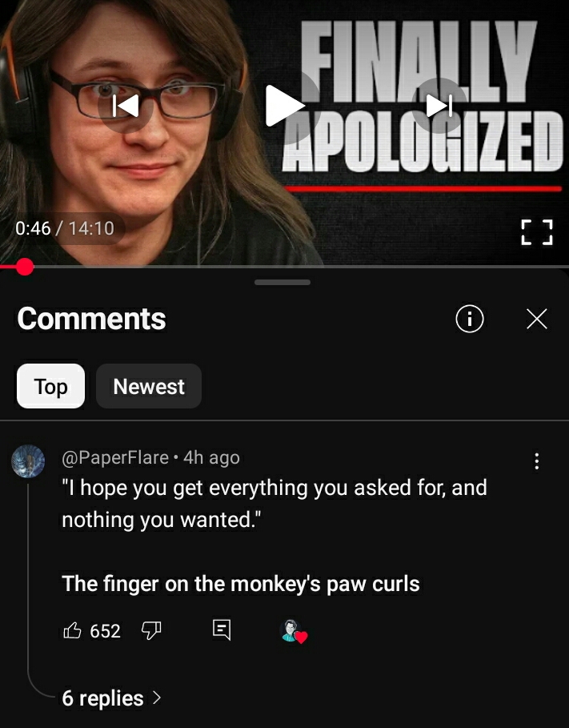Click the creator heart badge
This screenshot has width=569, height=728.
tap(295, 631)
